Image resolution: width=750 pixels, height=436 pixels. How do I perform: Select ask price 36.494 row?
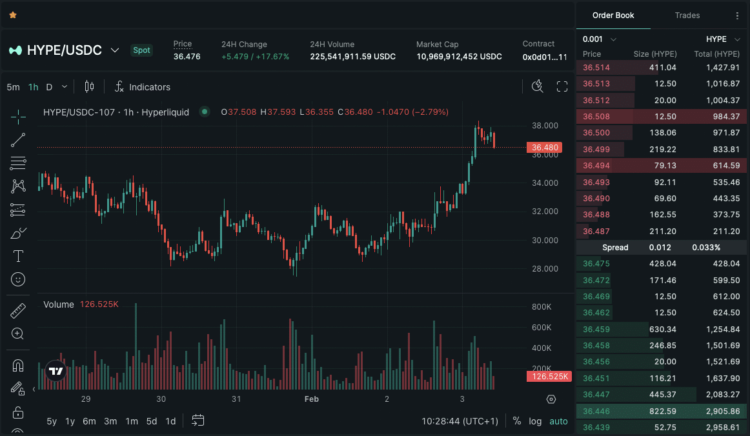(662, 165)
